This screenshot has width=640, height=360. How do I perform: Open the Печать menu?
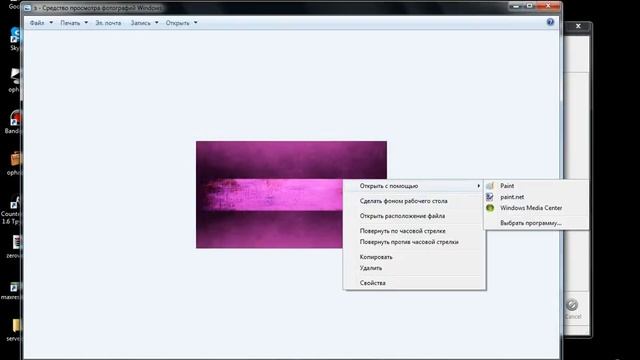70,23
